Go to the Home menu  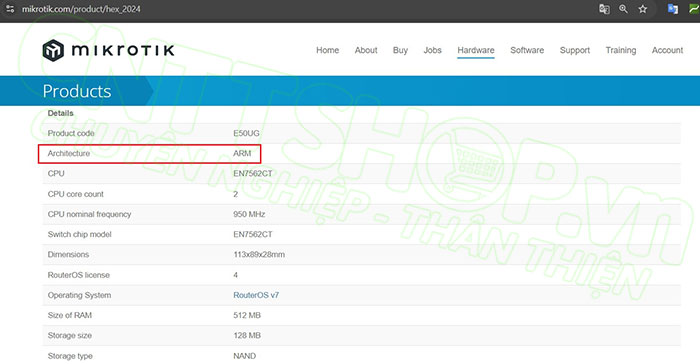[x=327, y=50]
